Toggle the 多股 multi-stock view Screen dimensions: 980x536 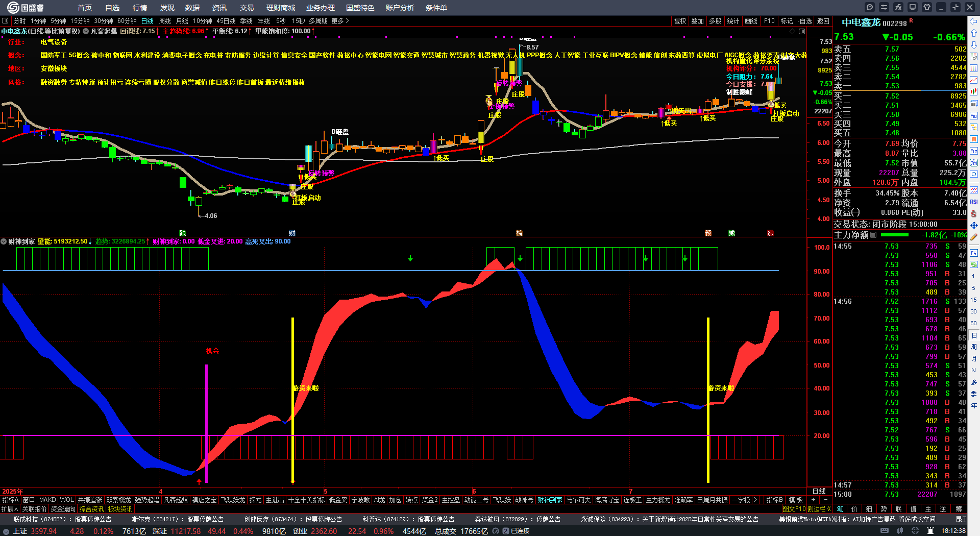(716, 21)
